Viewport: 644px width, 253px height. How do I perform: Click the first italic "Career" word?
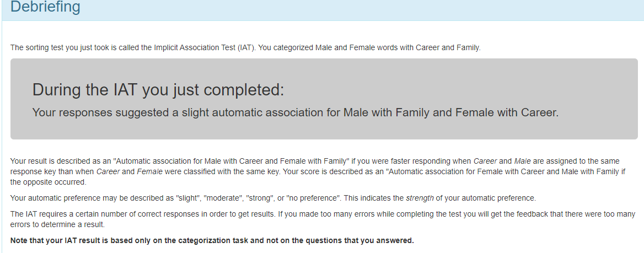click(485, 162)
